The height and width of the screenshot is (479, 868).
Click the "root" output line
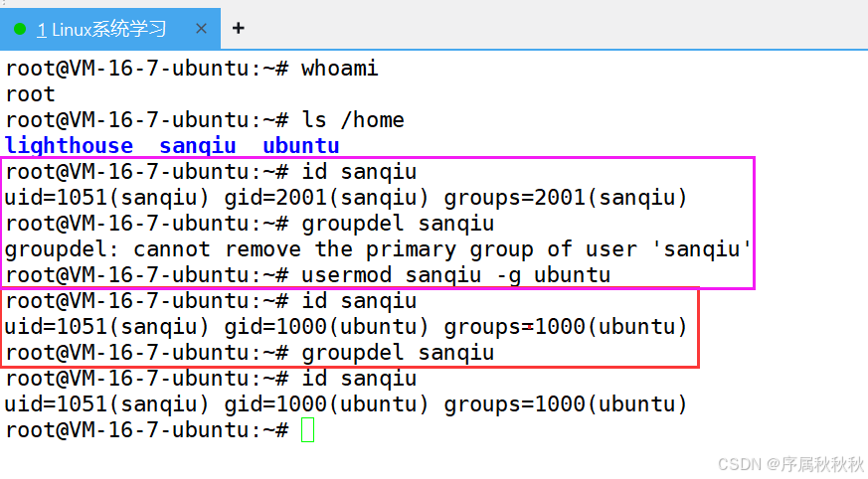click(31, 94)
